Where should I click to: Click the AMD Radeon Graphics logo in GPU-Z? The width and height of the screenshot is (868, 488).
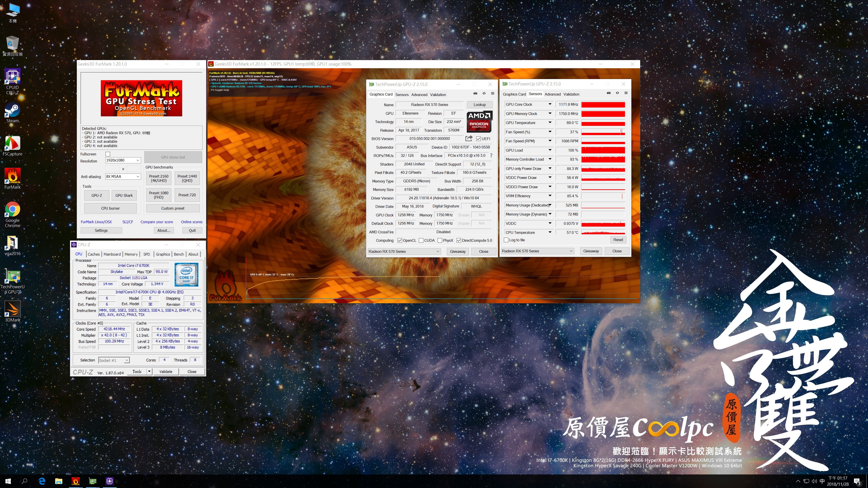tap(479, 122)
